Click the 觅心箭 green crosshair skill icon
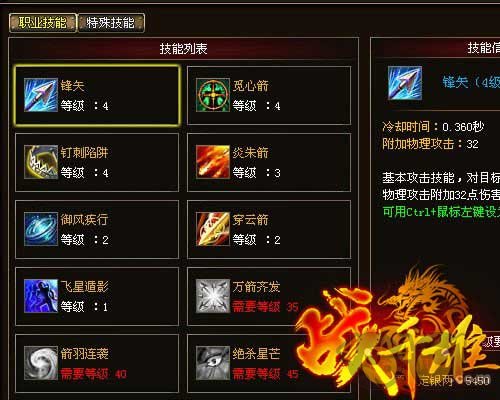 (213, 95)
